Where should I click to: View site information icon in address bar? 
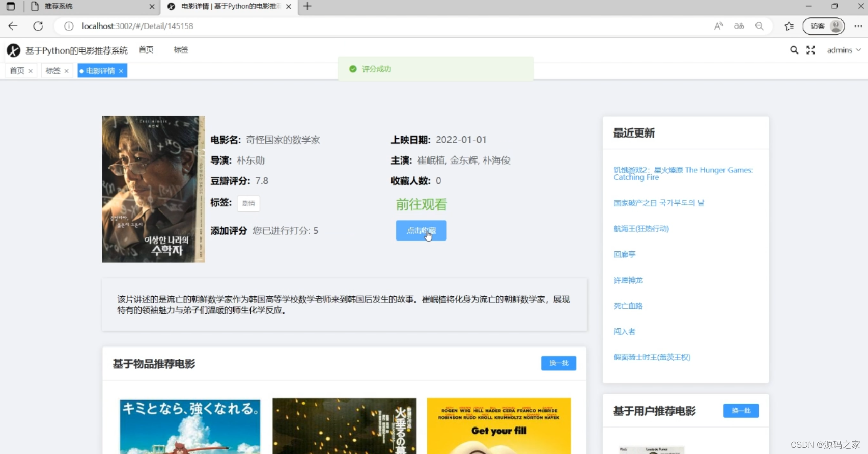pos(69,26)
